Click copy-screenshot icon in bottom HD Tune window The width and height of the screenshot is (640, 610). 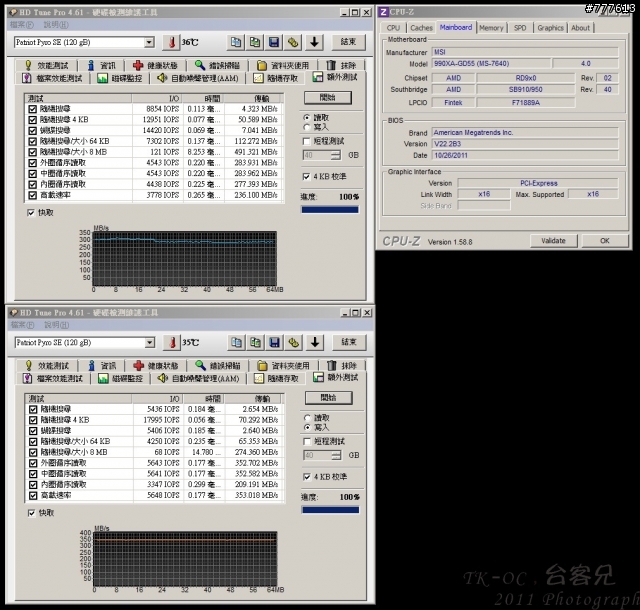[x=256, y=342]
